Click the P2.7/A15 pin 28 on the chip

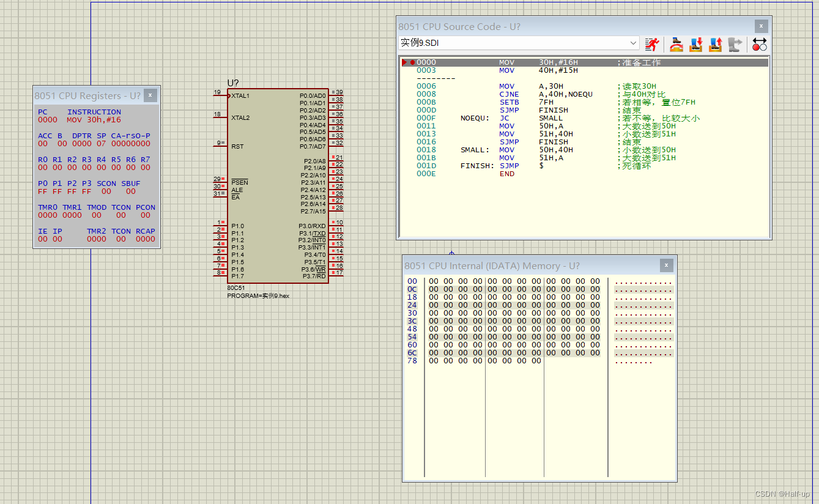click(336, 211)
